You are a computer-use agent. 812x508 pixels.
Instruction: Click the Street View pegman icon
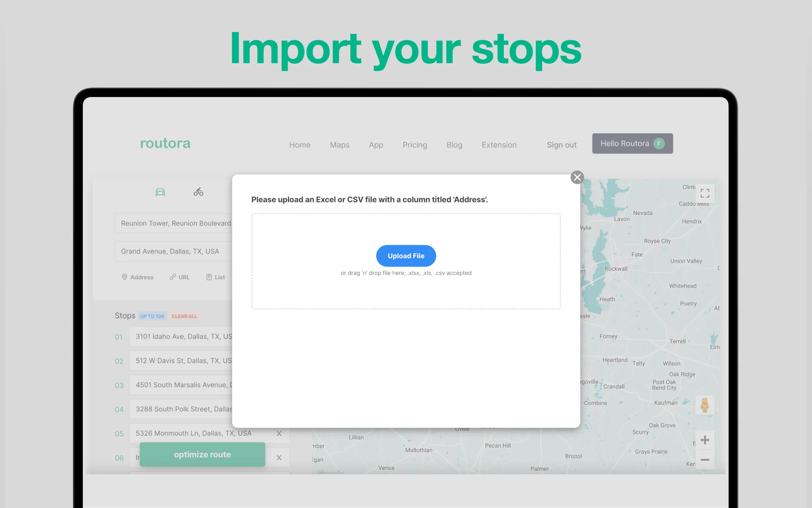coord(704,405)
